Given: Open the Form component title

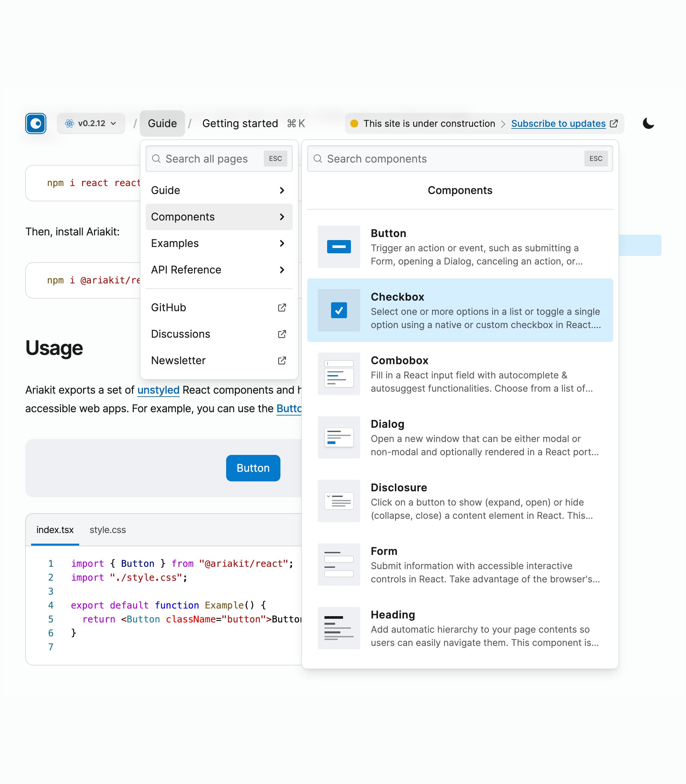Looking at the screenshot, I should pos(384,551).
